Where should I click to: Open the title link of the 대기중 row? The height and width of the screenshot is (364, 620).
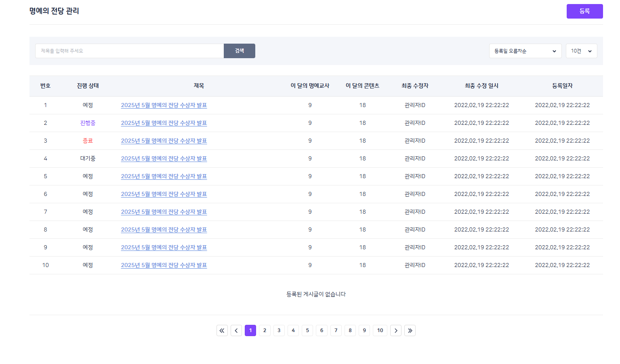[x=164, y=158]
